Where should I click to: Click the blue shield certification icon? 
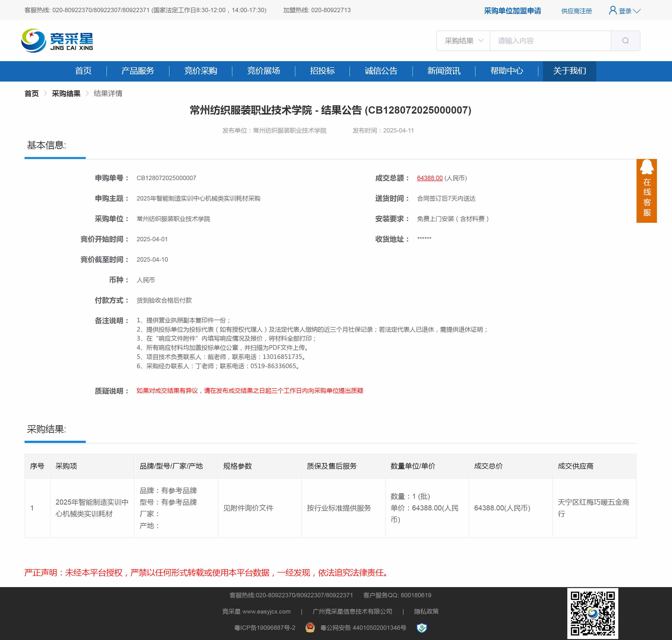click(422, 628)
